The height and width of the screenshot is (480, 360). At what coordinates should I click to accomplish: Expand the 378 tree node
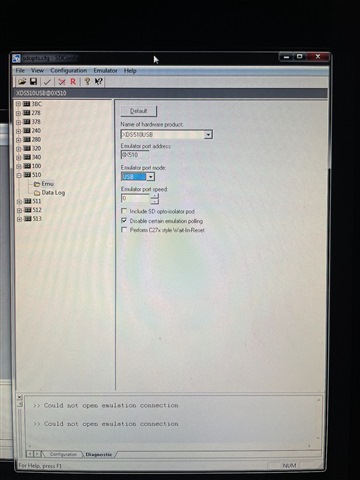coord(19,122)
